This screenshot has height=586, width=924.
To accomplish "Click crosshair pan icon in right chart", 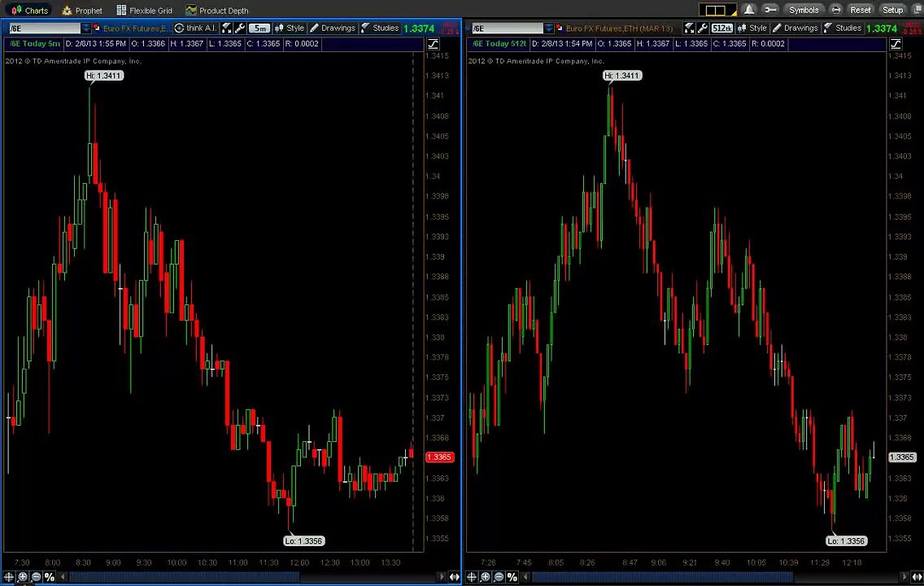I will click(x=472, y=577).
